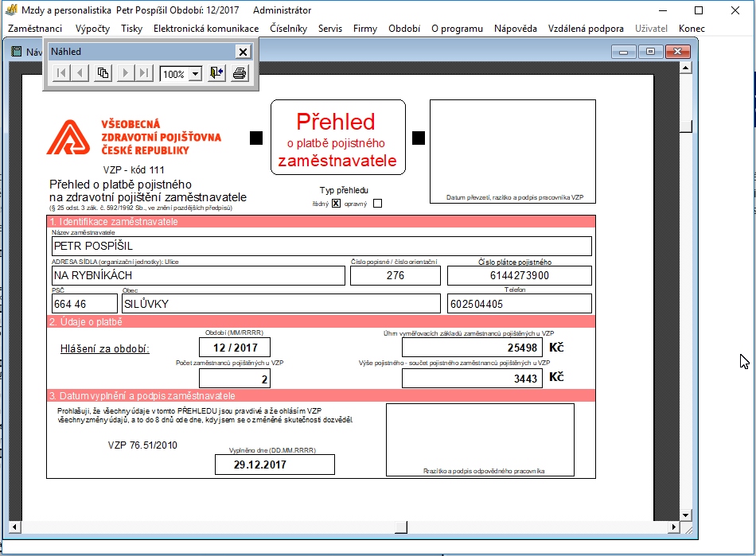Click 1. Identifikace zaměstnavatele section header
Screen dimensions: 756x556
point(321,222)
